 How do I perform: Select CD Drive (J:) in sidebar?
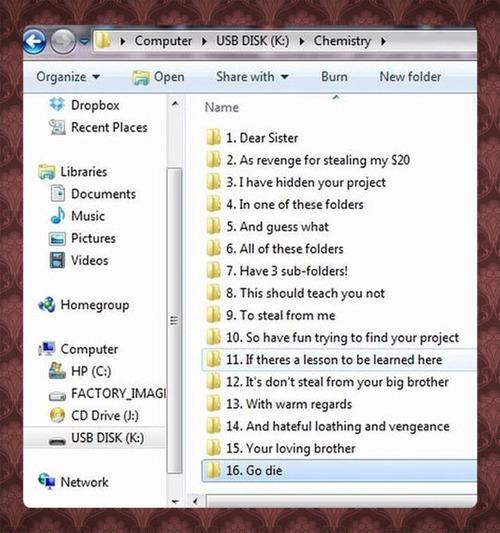(94, 415)
